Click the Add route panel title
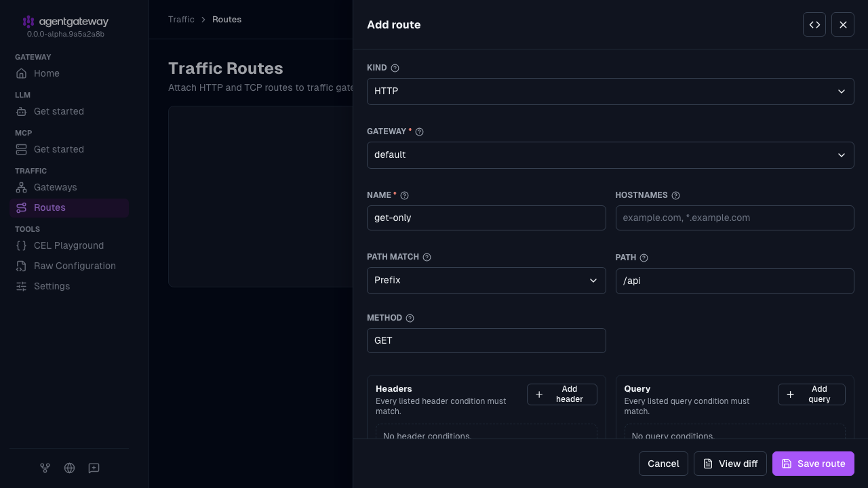 393,24
